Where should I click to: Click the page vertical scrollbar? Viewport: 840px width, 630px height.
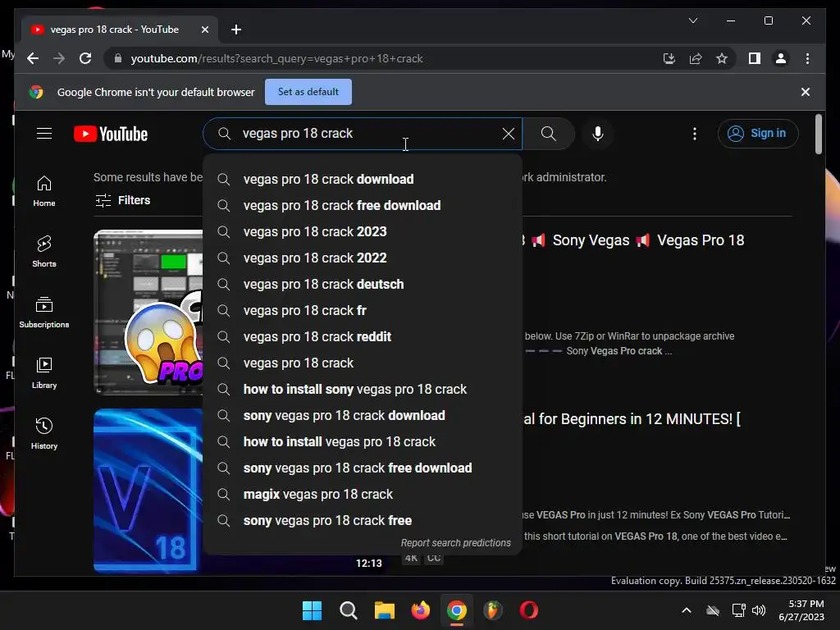pos(818,134)
